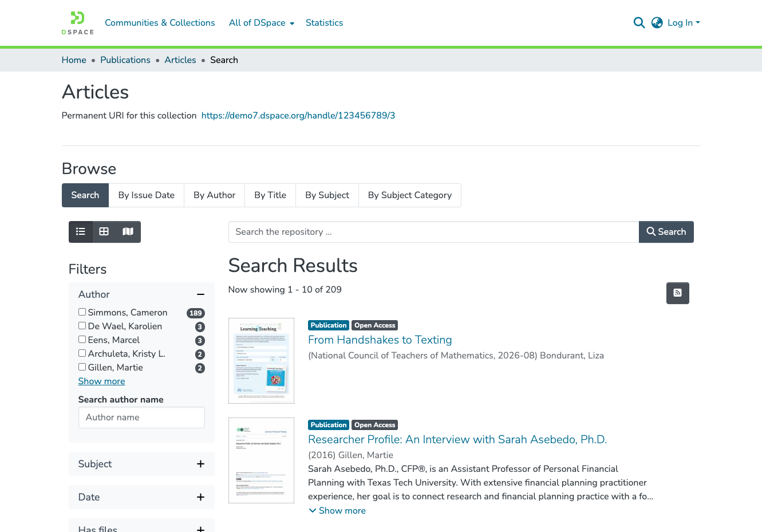The image size is (762, 532).
Task: Open Researcher Profile article thumbnail
Action: (261, 460)
